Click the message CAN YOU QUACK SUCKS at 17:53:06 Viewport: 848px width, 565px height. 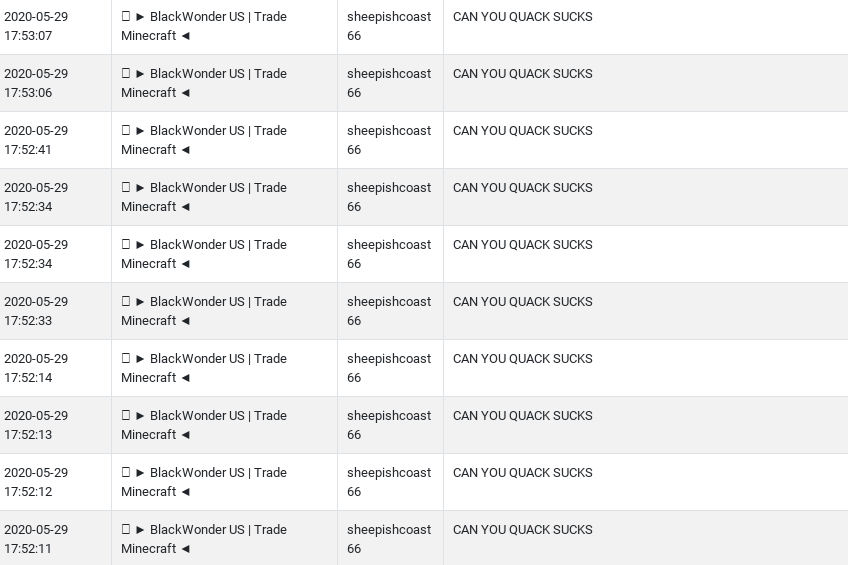point(522,74)
